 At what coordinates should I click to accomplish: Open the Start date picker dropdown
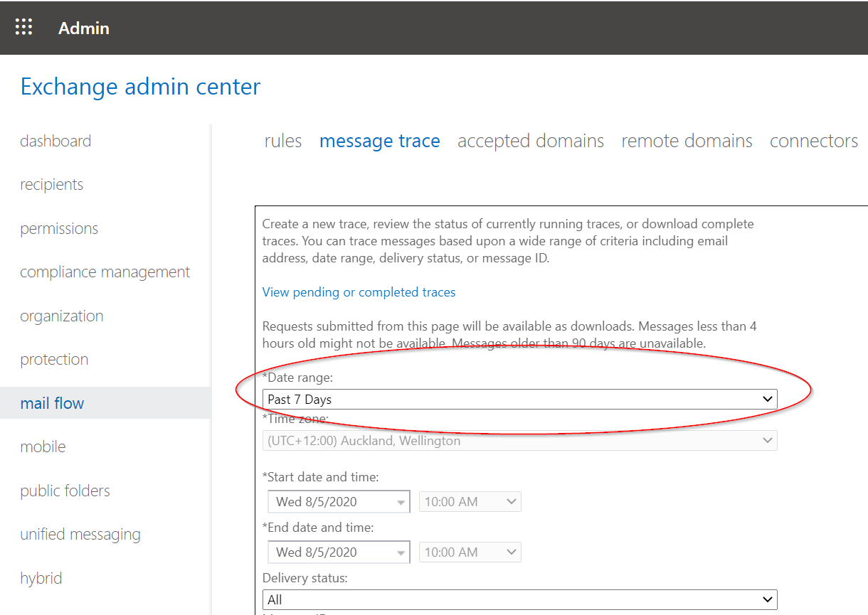[401, 502]
